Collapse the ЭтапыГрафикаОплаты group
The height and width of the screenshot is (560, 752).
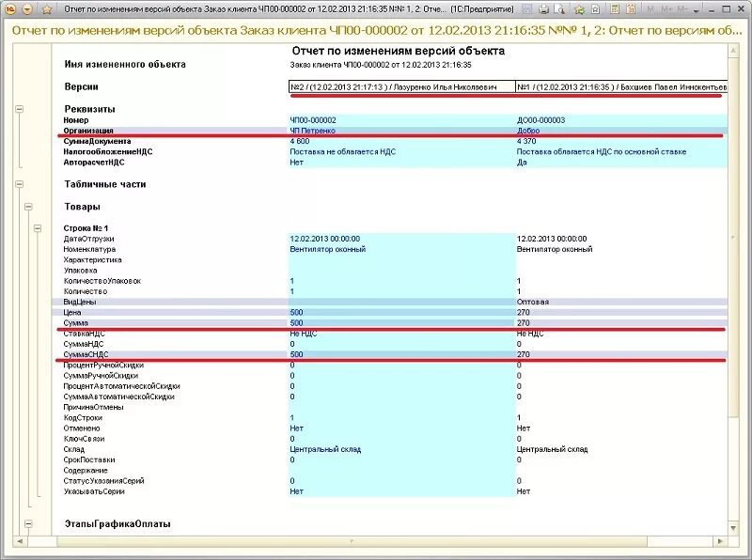point(28,524)
